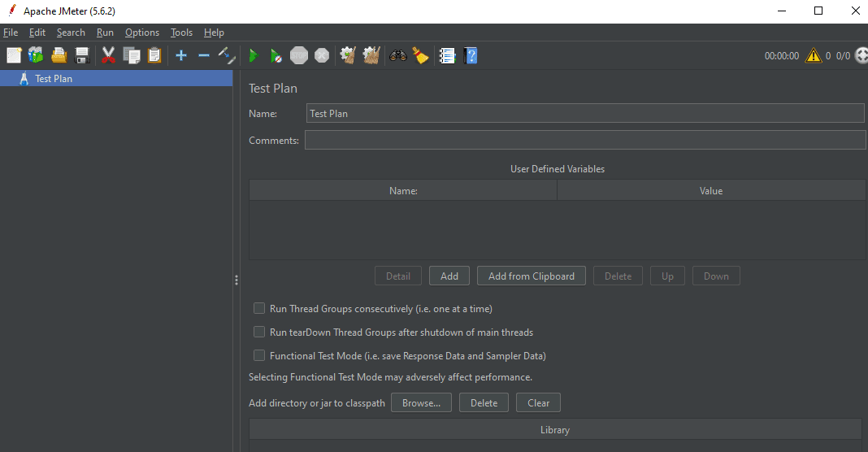Click the New test plan icon

14,55
